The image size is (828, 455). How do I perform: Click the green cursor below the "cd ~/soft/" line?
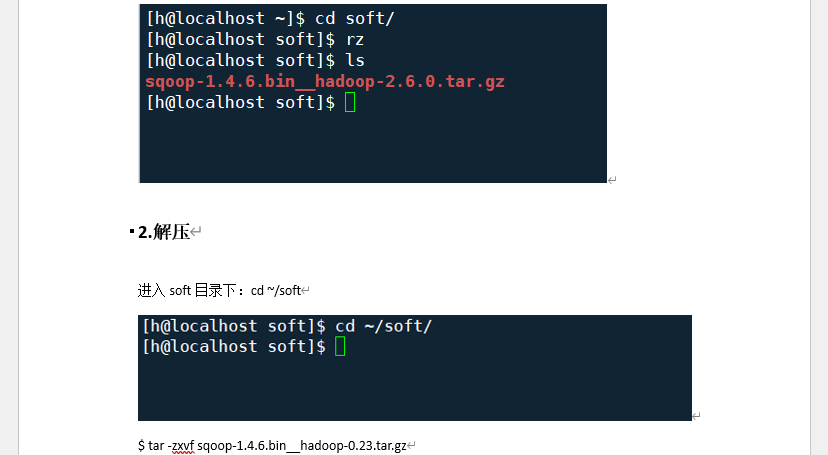(x=341, y=346)
